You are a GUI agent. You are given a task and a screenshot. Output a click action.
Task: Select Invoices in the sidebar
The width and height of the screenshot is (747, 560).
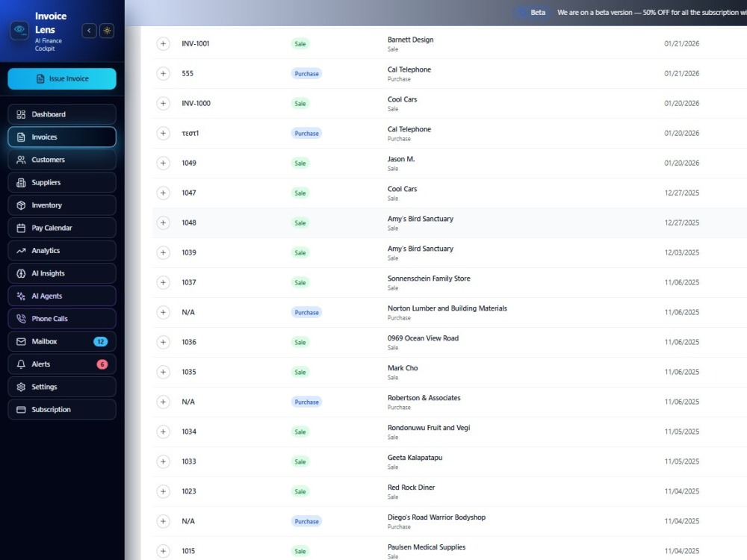pos(62,137)
